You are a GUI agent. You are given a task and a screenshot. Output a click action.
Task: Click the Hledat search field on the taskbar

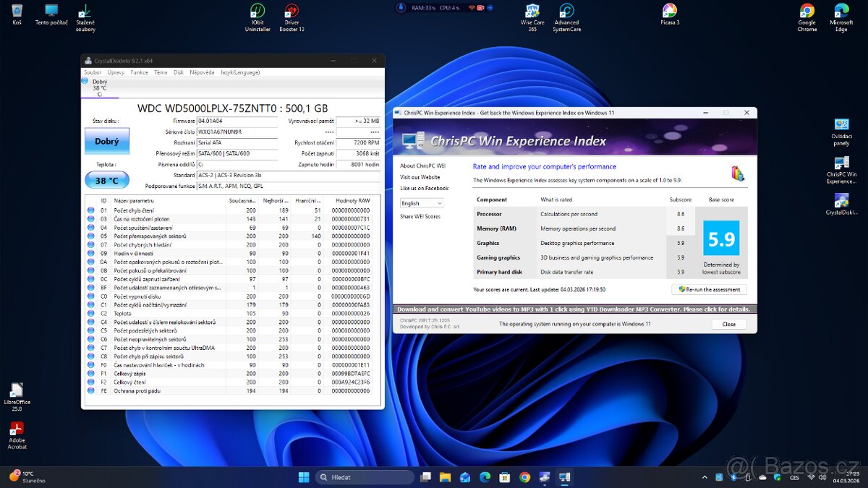(365, 477)
